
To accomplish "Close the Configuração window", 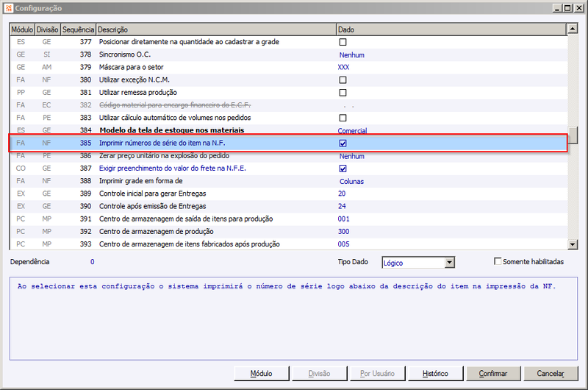I will [x=578, y=8].
